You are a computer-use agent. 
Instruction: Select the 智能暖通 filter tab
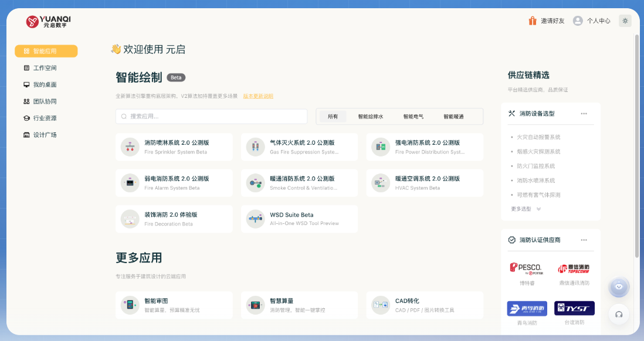453,117
